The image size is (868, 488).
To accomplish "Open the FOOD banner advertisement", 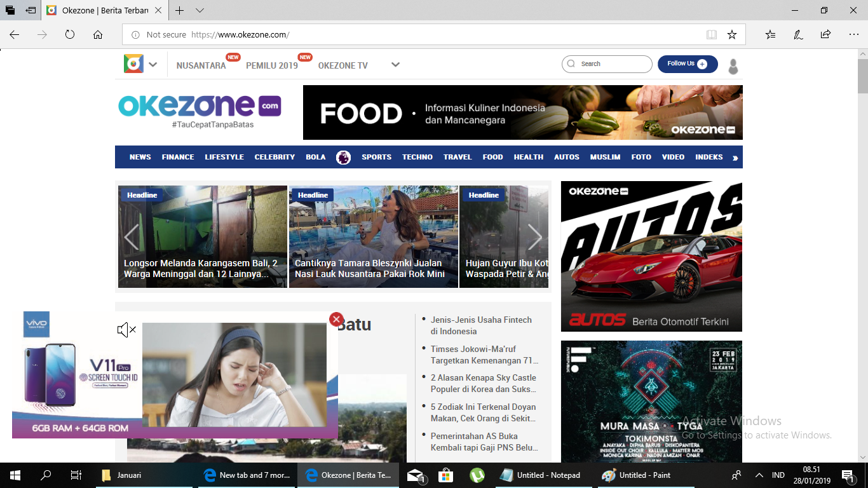I will pos(523,112).
